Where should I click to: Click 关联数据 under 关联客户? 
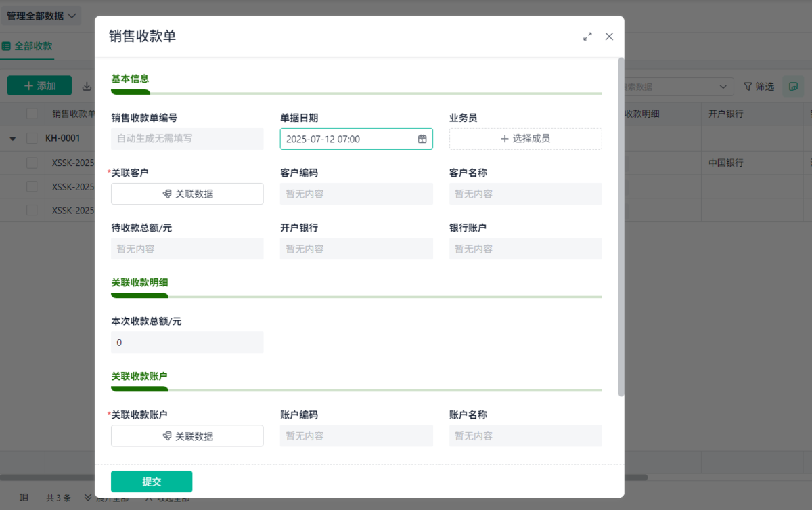pos(187,194)
